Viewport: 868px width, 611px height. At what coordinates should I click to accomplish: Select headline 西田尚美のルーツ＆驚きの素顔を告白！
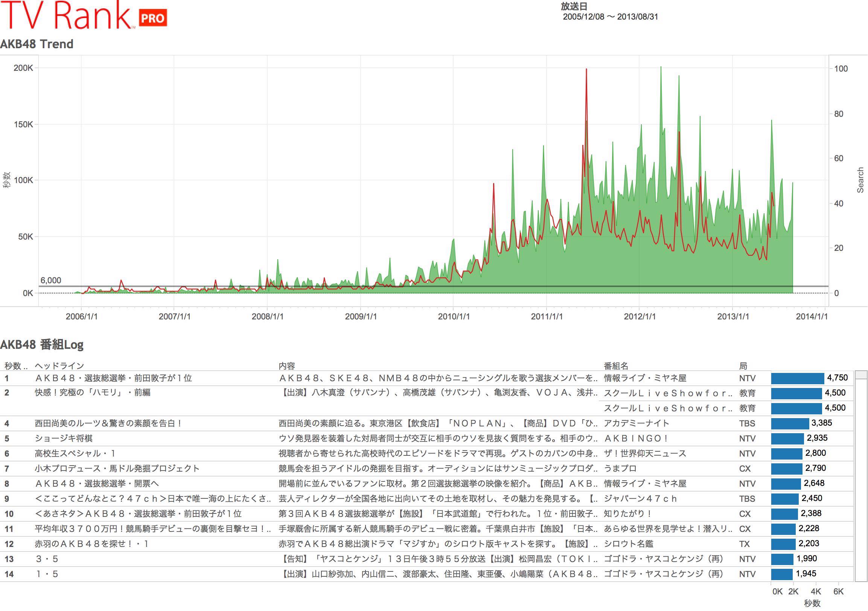108,423
